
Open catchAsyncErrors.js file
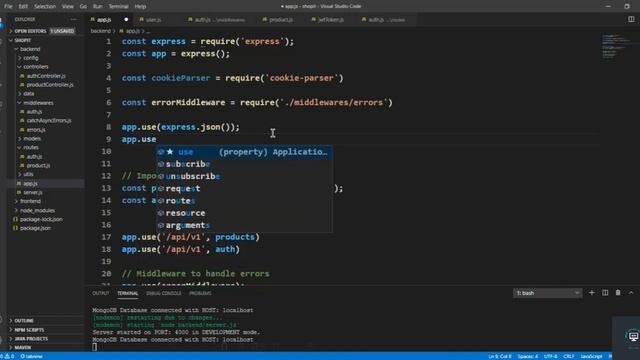(49, 120)
